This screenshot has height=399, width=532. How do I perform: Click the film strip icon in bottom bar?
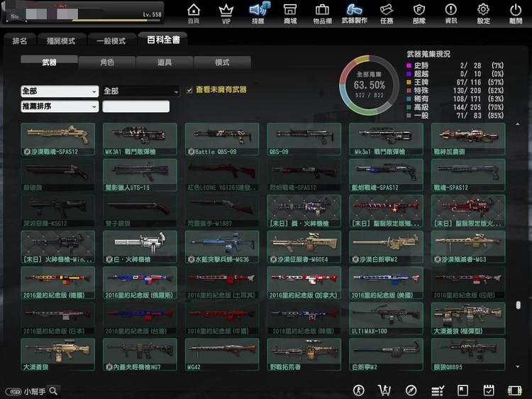[x=514, y=390]
